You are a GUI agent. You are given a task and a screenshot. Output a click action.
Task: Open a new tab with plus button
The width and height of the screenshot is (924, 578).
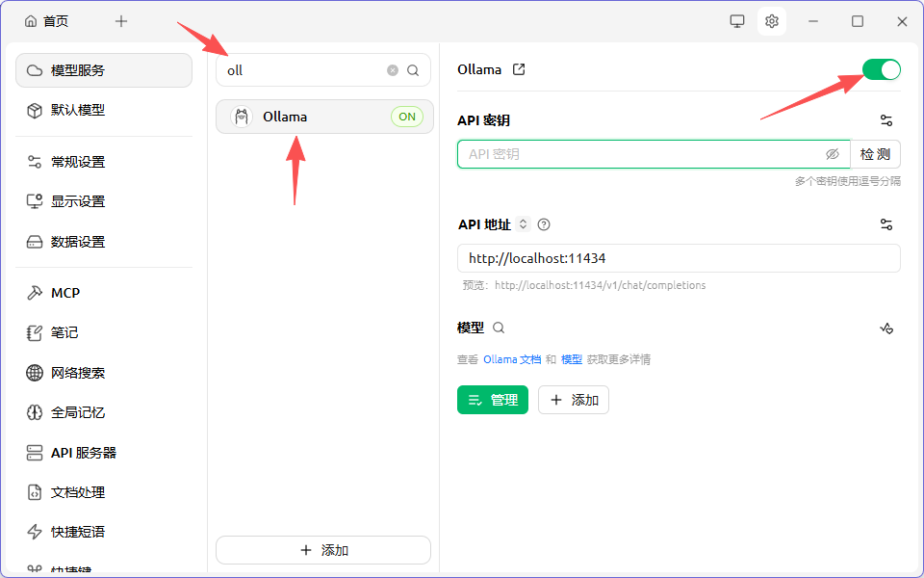[x=121, y=21]
